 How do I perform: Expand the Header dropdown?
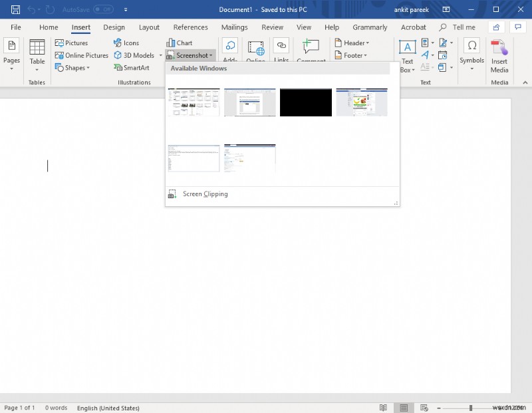point(353,43)
